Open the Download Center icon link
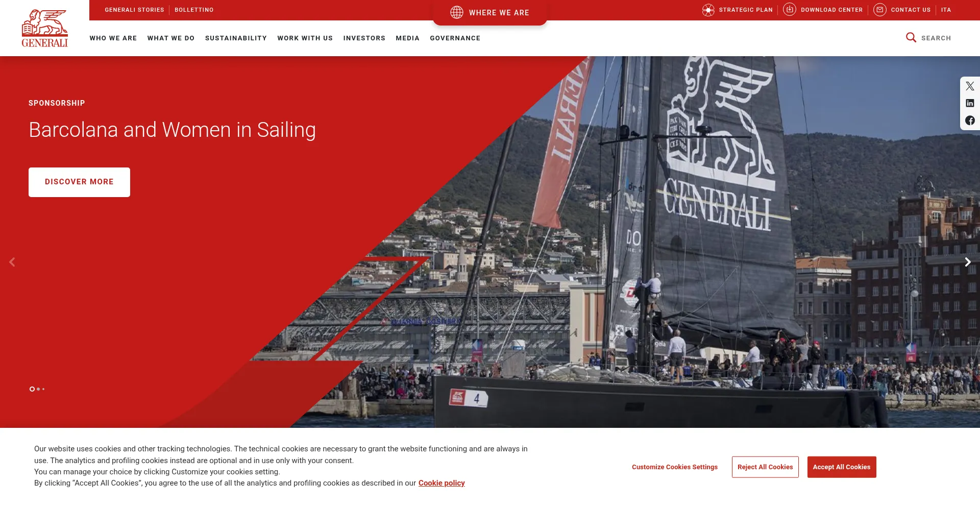Viewport: 980px width, 507px height. (790, 9)
